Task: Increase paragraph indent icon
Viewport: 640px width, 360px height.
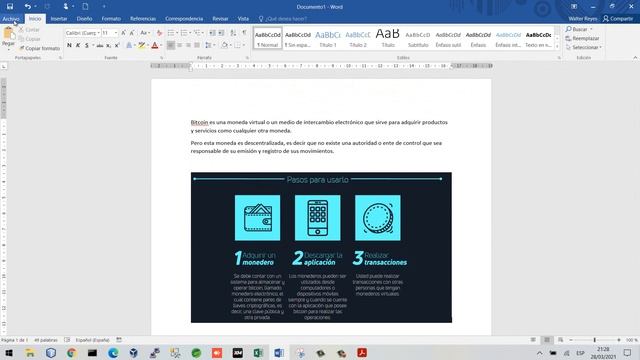Action: [x=221, y=33]
